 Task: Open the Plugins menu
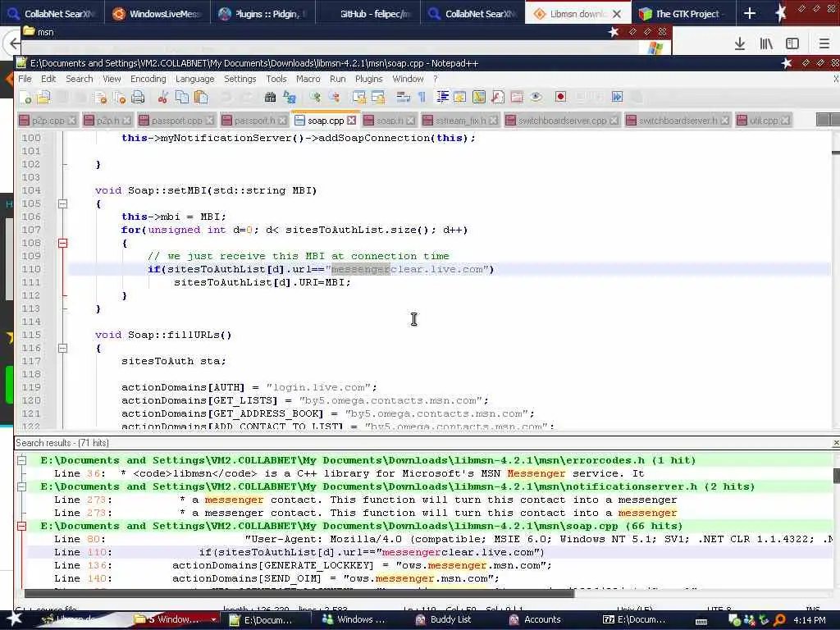click(368, 79)
